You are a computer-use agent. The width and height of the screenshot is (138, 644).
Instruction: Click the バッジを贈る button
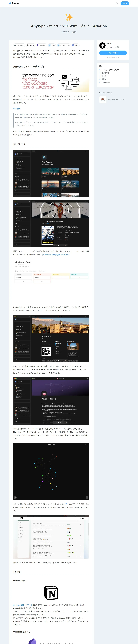(x=113, y=53)
